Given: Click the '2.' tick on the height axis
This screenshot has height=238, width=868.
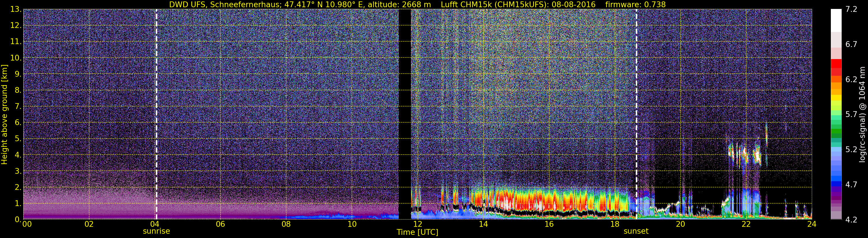Looking at the screenshot, I should pos(18,188).
